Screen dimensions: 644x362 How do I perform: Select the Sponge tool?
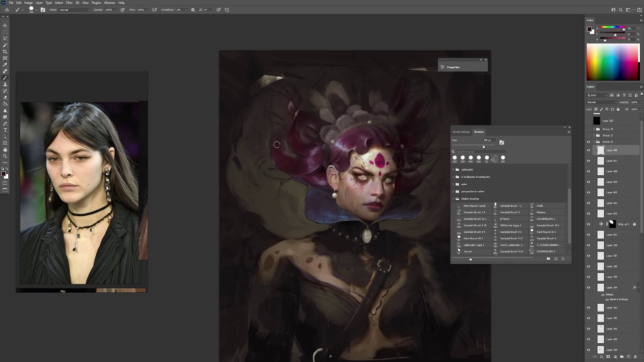pos(5,117)
